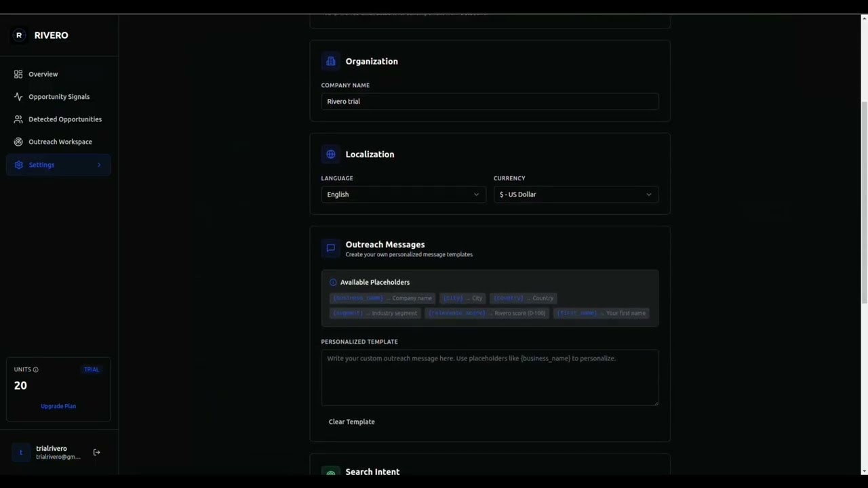The height and width of the screenshot is (488, 868).
Task: Click the trialrivero avatar icon
Action: pos(21,452)
